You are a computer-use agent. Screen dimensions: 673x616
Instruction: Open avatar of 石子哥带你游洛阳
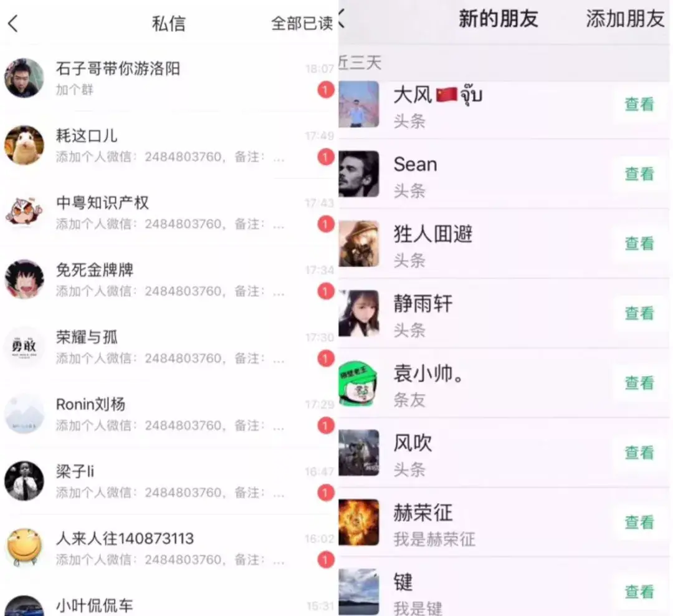24,78
